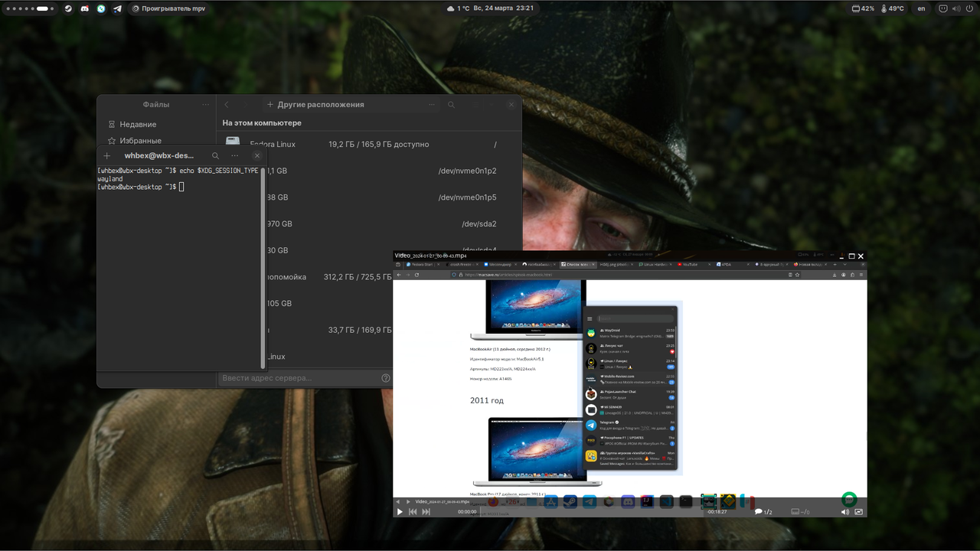Toggle mpv fullscreen mode icon
Image resolution: width=980 pixels, height=551 pixels.
click(x=859, y=512)
